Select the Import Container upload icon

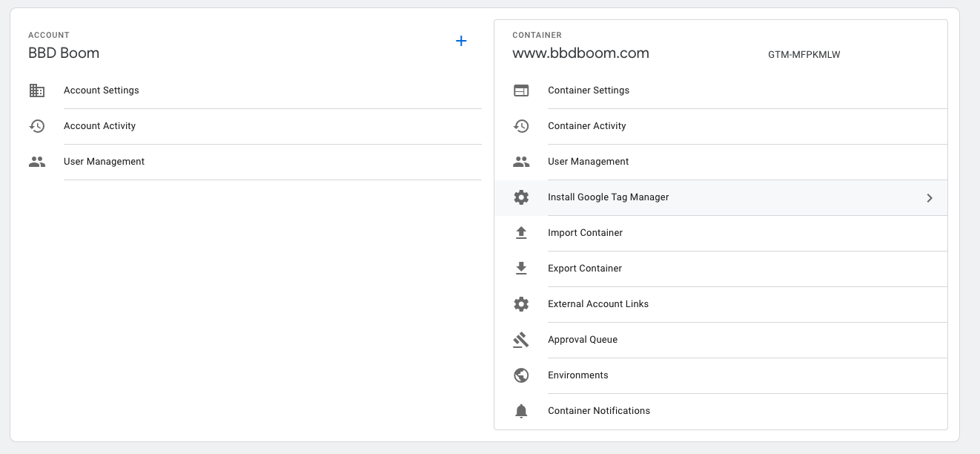point(521,233)
